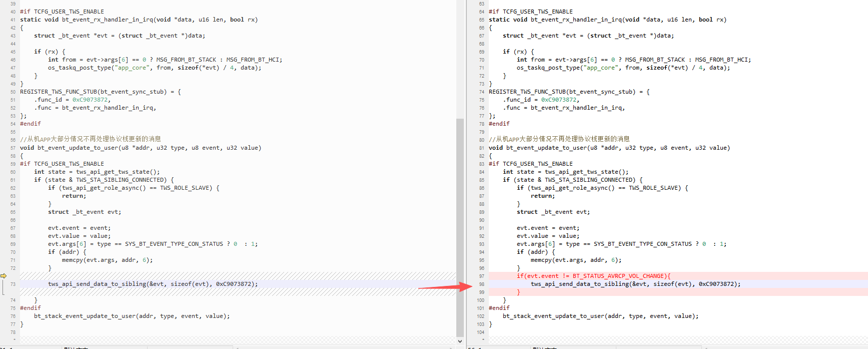Image resolution: width=868 pixels, height=349 pixels.
Task: Click #if TCFG_USER_TWS_ENABLE on right pane line 64
Action: tap(531, 12)
